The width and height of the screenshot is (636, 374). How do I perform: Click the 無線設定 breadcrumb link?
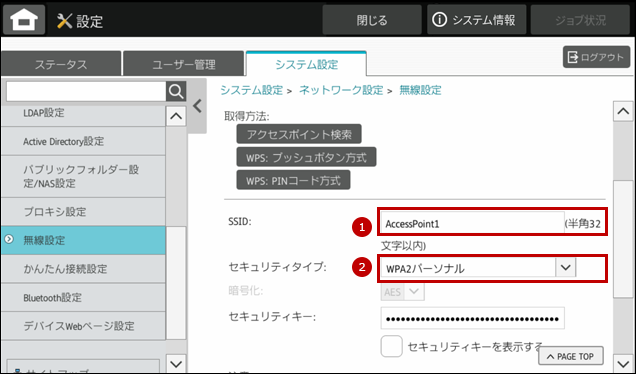coord(420,90)
